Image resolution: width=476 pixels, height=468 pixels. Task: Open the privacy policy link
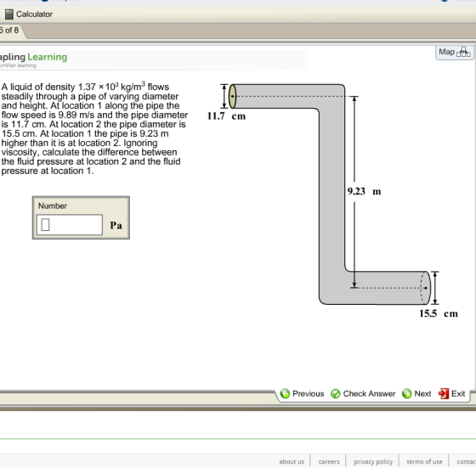point(373,462)
